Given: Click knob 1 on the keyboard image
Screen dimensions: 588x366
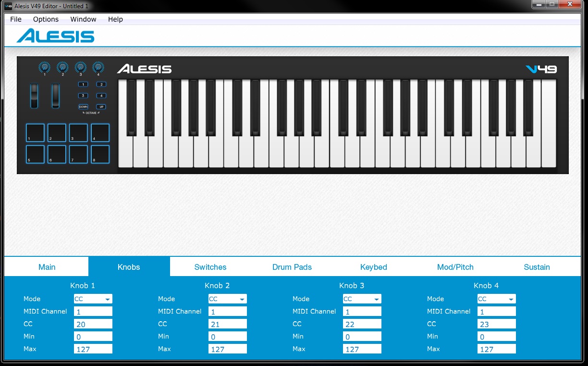Looking at the screenshot, I should click(45, 67).
